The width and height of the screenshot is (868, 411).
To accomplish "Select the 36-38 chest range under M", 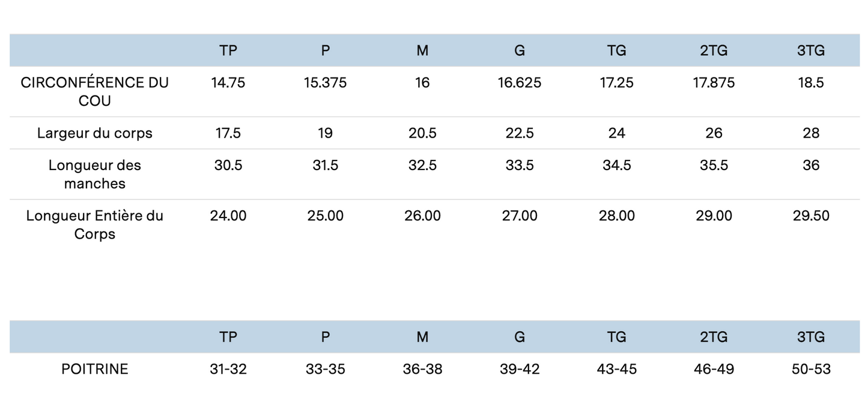I will [422, 369].
